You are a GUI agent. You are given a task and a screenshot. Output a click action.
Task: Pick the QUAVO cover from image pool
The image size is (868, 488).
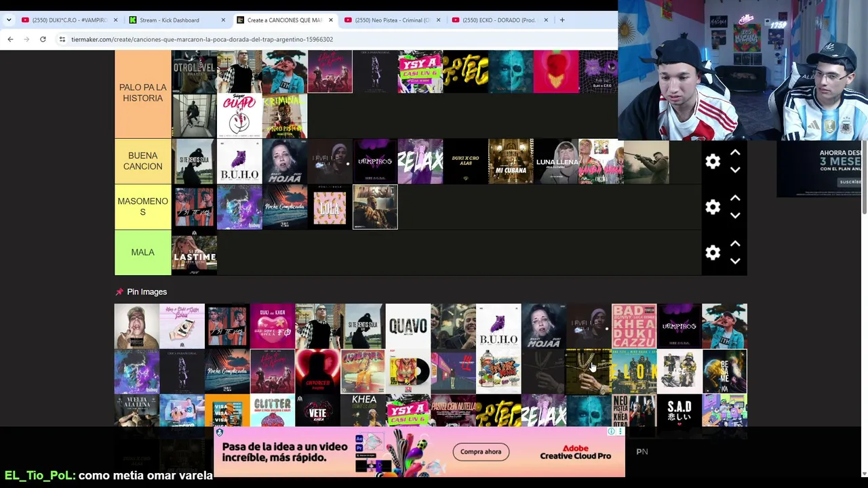tap(408, 326)
